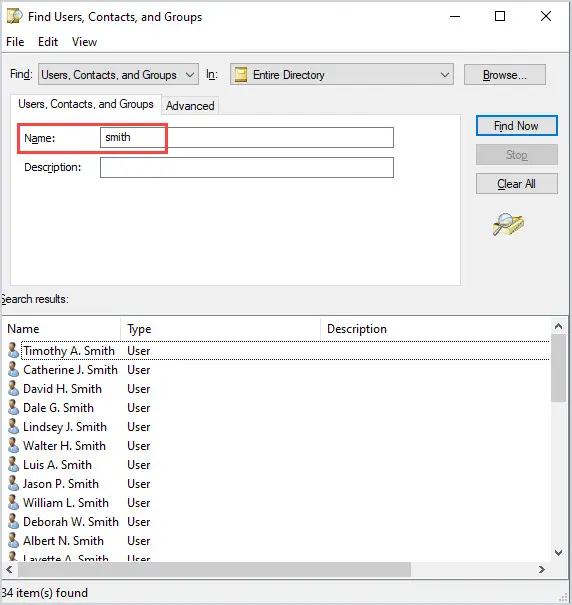Image resolution: width=572 pixels, height=605 pixels.
Task: Click User type in Jason P. Smith row
Action: pyautogui.click(x=139, y=483)
